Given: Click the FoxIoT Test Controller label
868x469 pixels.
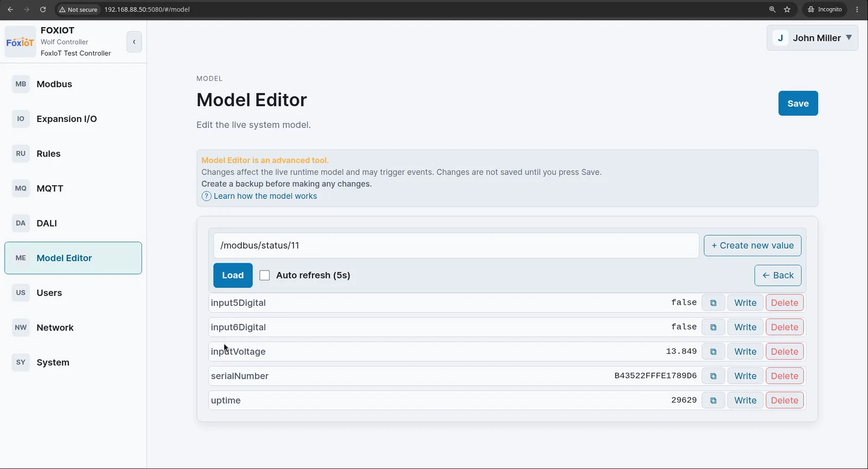Looking at the screenshot, I should coord(76,53).
